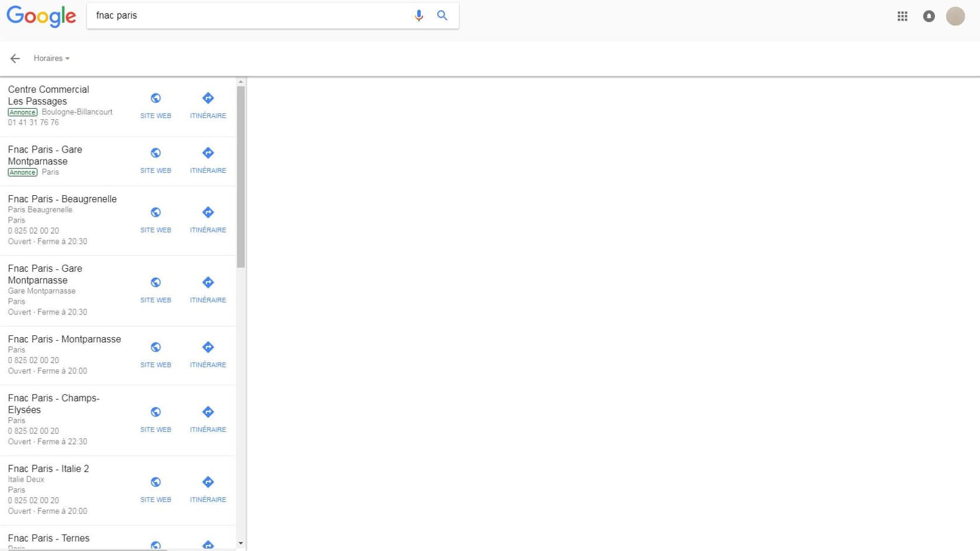Image resolution: width=980 pixels, height=551 pixels.
Task: Select the Fnac Paris - Ternes listing title
Action: [x=49, y=538]
